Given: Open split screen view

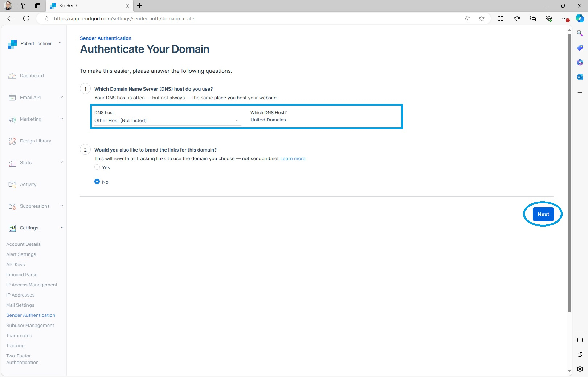Looking at the screenshot, I should tap(501, 18).
